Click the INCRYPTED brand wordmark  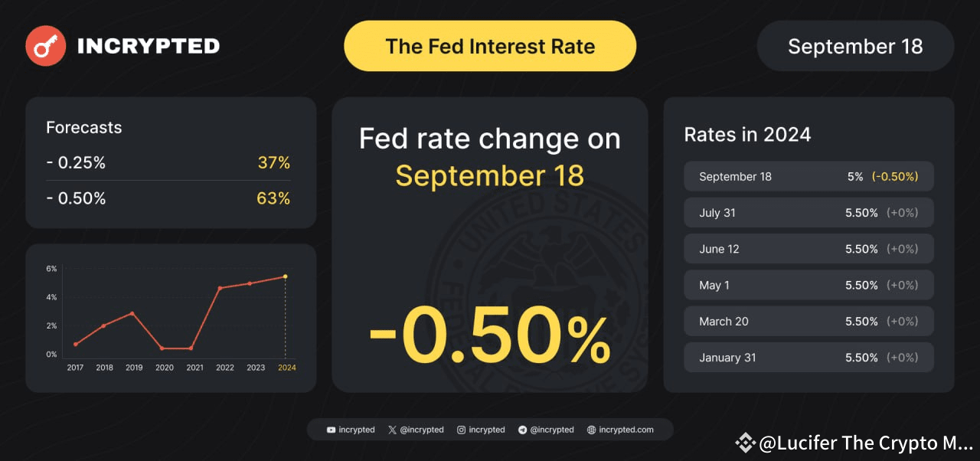coord(149,46)
